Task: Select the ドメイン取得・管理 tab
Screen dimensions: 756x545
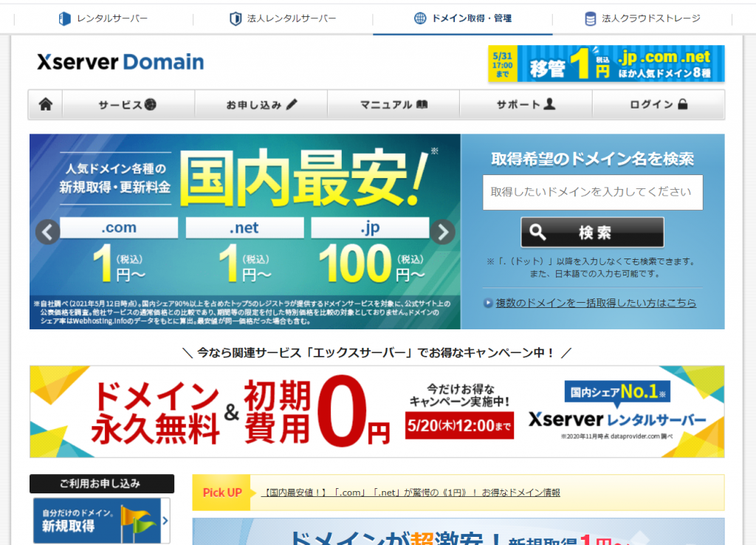Action: point(463,18)
